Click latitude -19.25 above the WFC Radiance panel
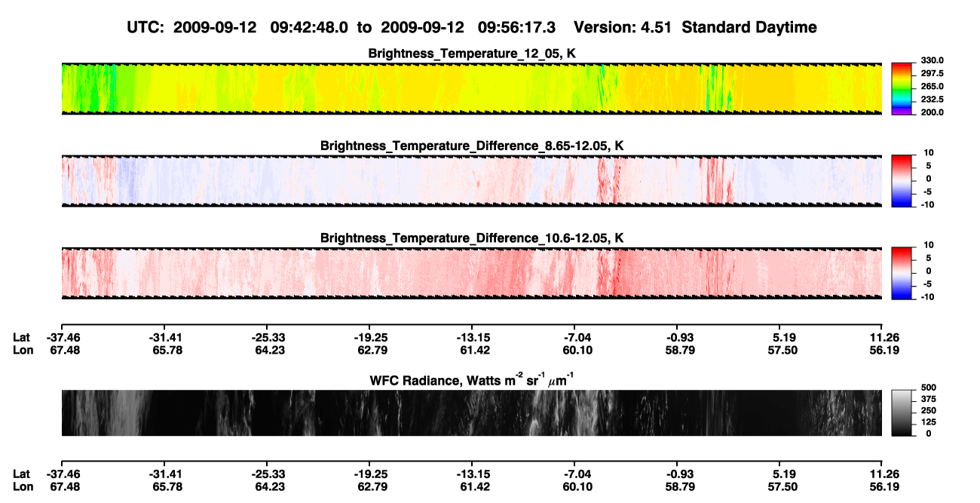 point(369,338)
